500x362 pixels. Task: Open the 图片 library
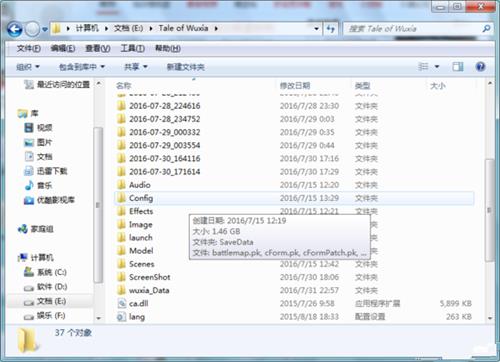(38, 142)
